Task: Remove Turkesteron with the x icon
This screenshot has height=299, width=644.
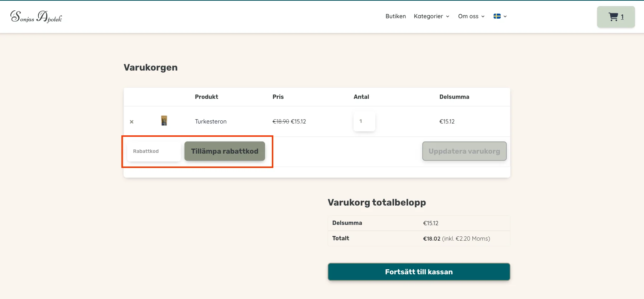Action: pyautogui.click(x=131, y=122)
